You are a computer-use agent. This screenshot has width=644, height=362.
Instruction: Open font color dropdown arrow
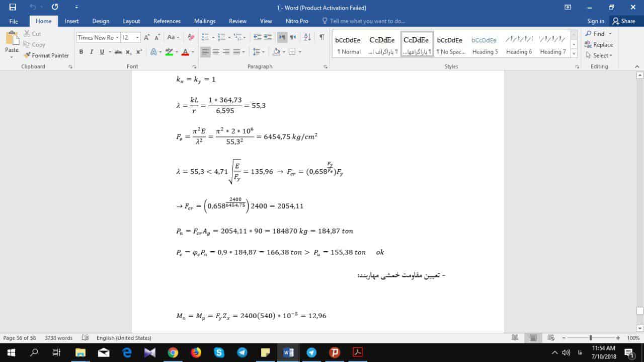coord(193,52)
